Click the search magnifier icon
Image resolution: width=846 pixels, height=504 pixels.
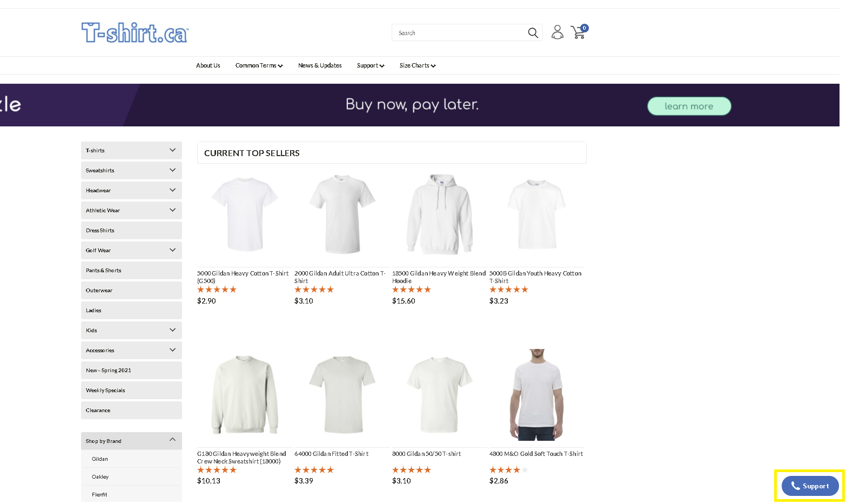pyautogui.click(x=533, y=33)
